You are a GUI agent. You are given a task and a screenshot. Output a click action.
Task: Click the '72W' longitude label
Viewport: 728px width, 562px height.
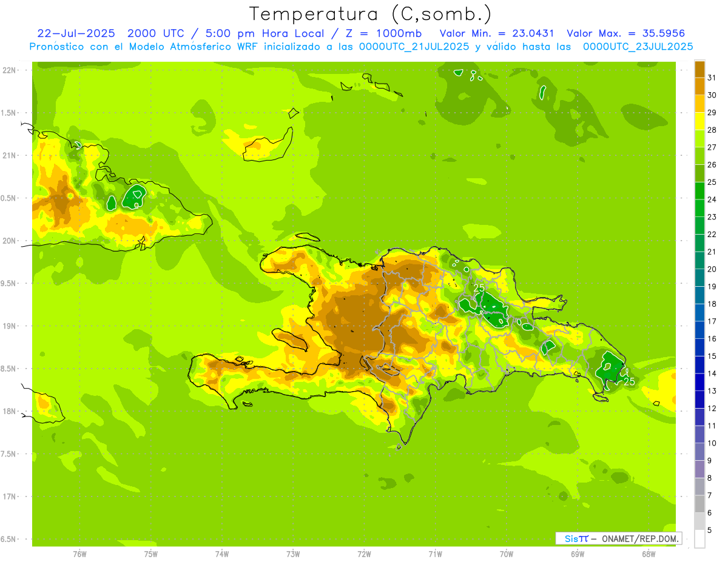364,554
